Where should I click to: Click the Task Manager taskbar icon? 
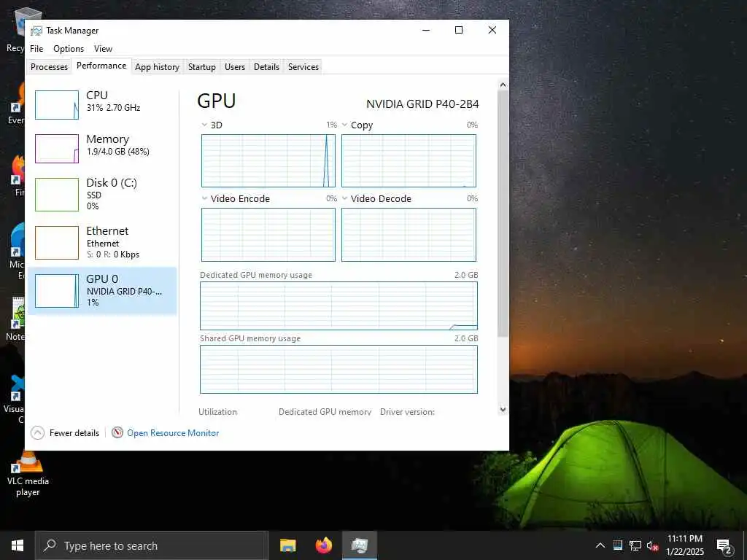[360, 545]
